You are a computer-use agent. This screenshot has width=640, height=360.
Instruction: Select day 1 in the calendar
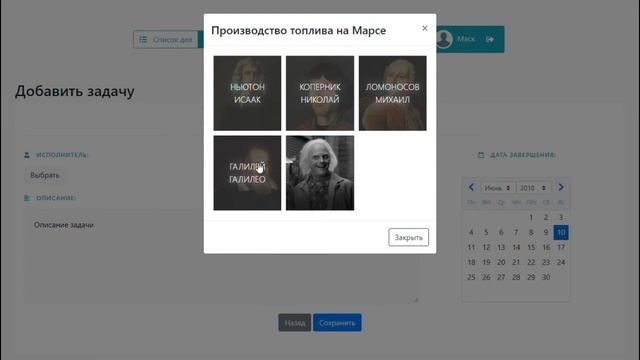coord(531,217)
